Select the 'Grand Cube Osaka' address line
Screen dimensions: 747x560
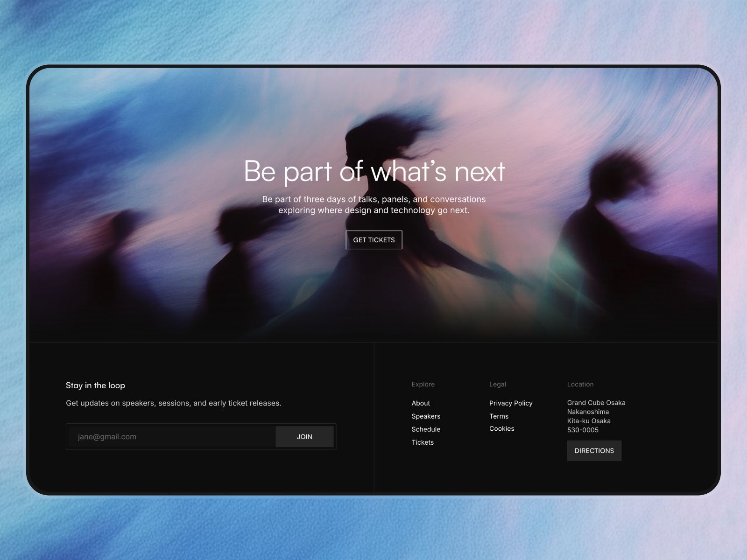pyautogui.click(x=596, y=403)
